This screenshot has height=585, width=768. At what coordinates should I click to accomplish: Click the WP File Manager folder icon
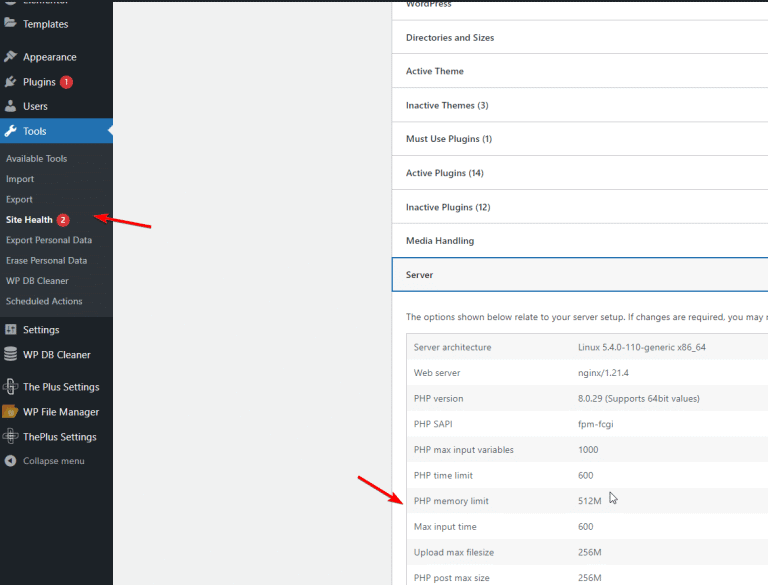point(10,412)
